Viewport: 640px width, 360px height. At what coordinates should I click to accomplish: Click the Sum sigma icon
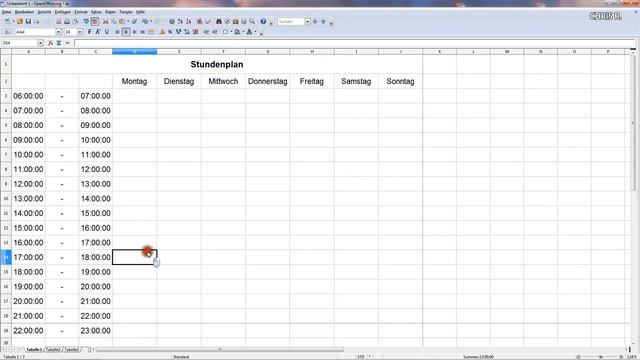pyautogui.click(x=59, y=43)
